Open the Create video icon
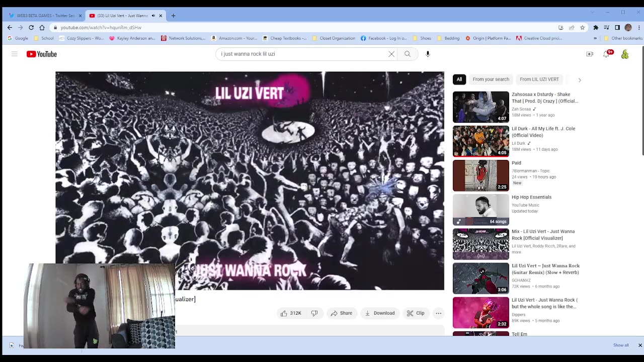 tap(590, 54)
